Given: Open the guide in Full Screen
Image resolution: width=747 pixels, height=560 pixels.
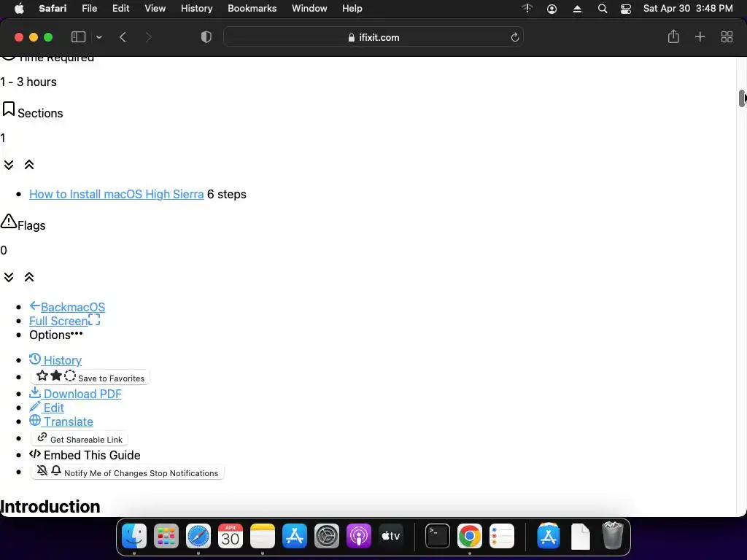Looking at the screenshot, I should [x=65, y=321].
